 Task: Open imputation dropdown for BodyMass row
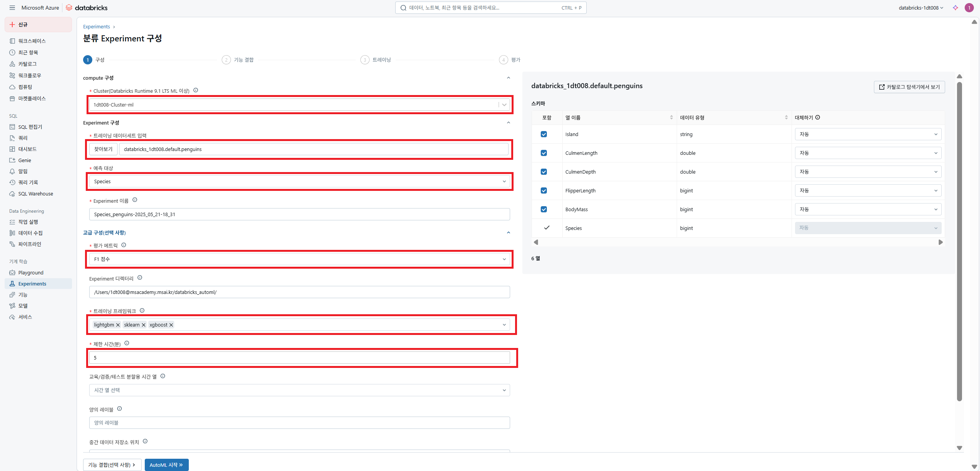pos(868,209)
